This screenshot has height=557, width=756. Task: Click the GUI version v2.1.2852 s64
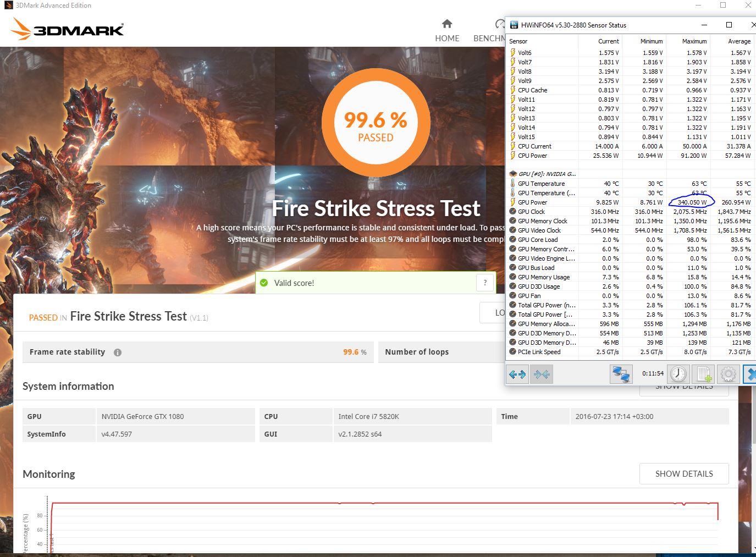click(360, 434)
